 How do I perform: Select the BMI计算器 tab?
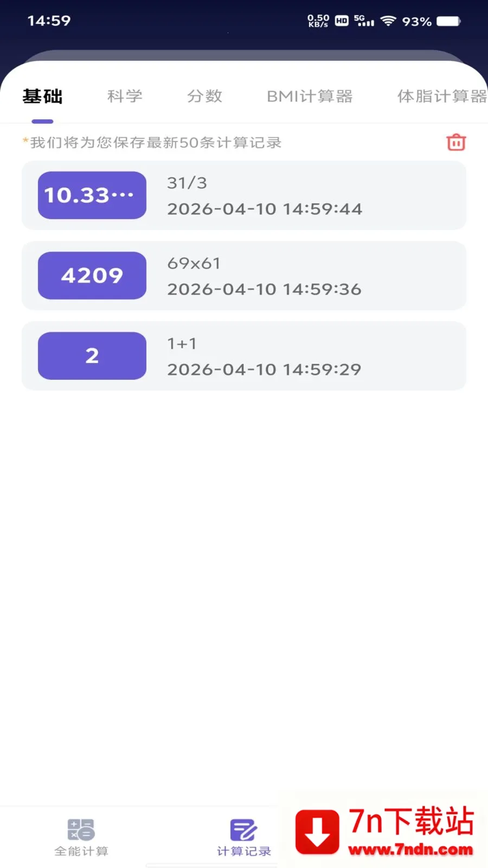pyautogui.click(x=310, y=97)
